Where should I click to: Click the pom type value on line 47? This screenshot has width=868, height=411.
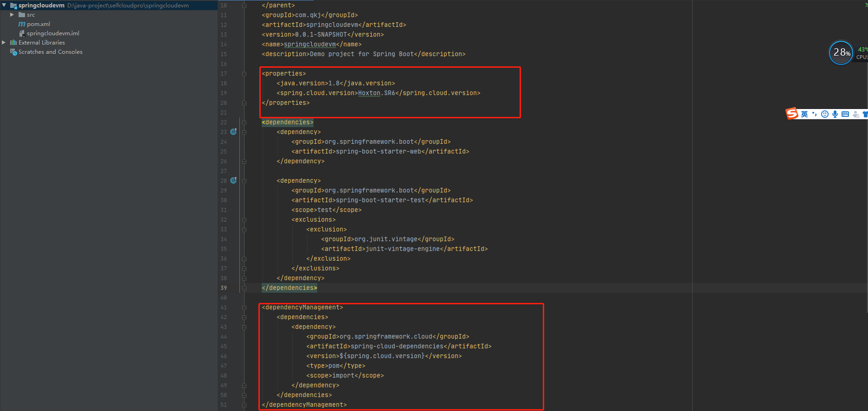coord(334,366)
